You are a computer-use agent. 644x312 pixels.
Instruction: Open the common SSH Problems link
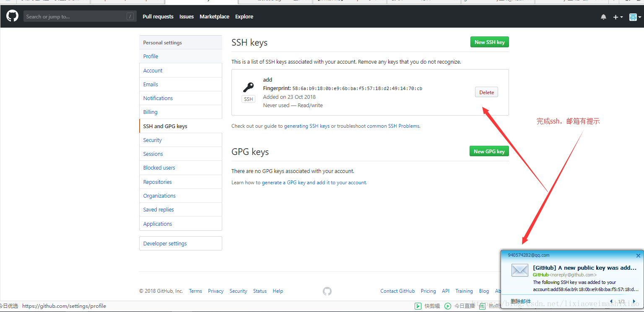tap(393, 126)
